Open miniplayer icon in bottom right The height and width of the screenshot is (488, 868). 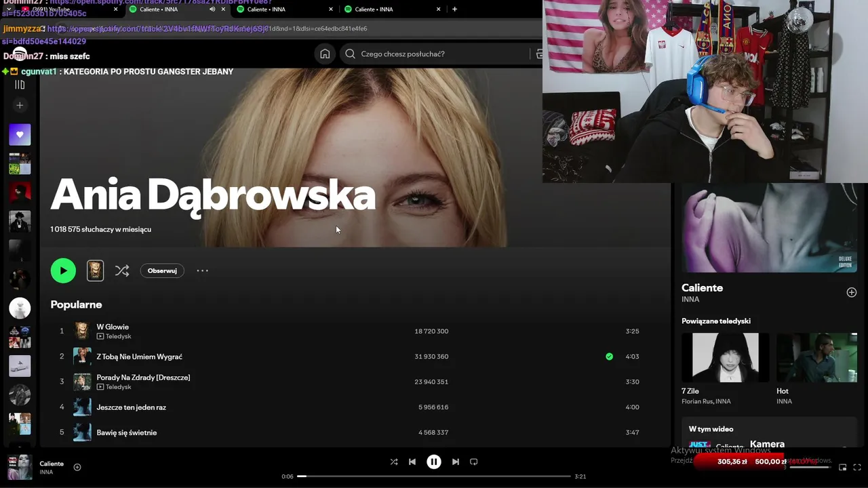[843, 467]
